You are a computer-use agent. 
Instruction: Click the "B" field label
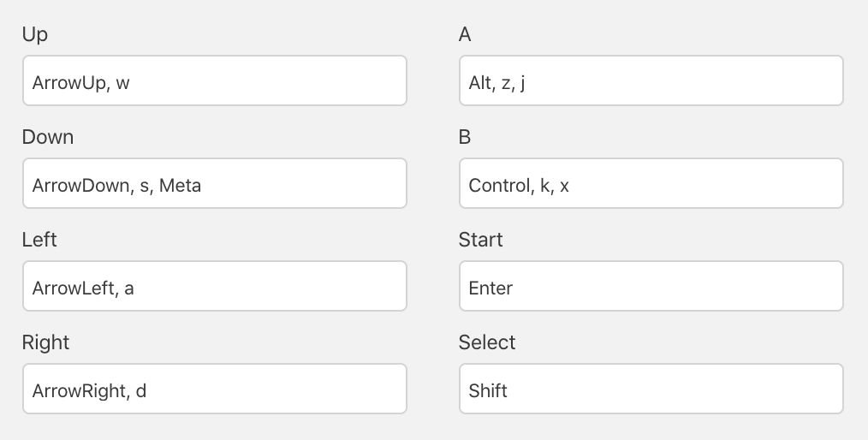465,137
